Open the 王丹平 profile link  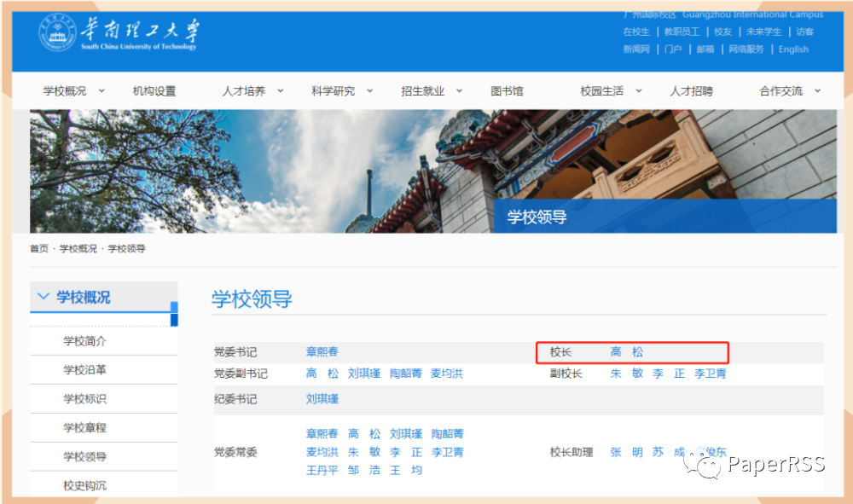(x=322, y=470)
